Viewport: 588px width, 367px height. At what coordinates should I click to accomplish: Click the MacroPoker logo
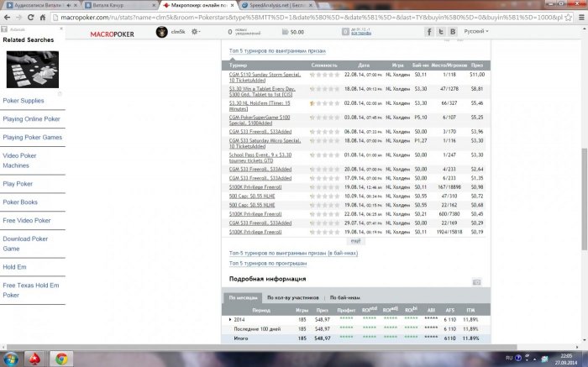tap(112, 34)
